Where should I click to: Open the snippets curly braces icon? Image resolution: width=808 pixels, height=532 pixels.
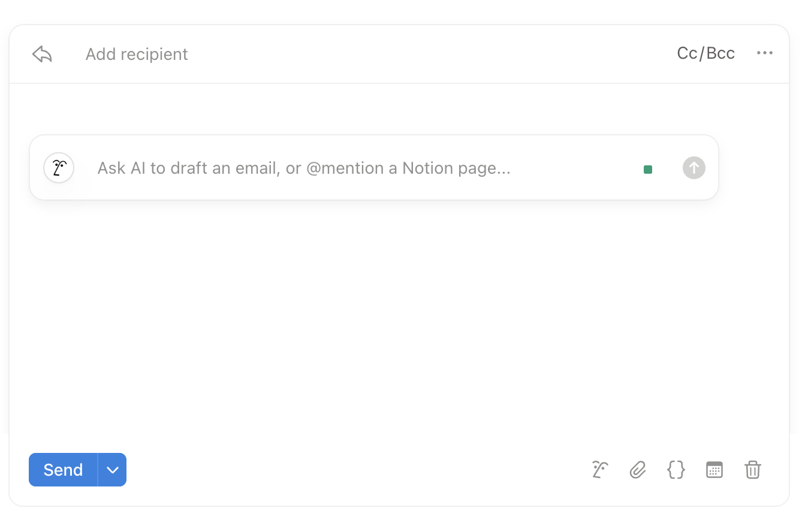tap(676, 470)
